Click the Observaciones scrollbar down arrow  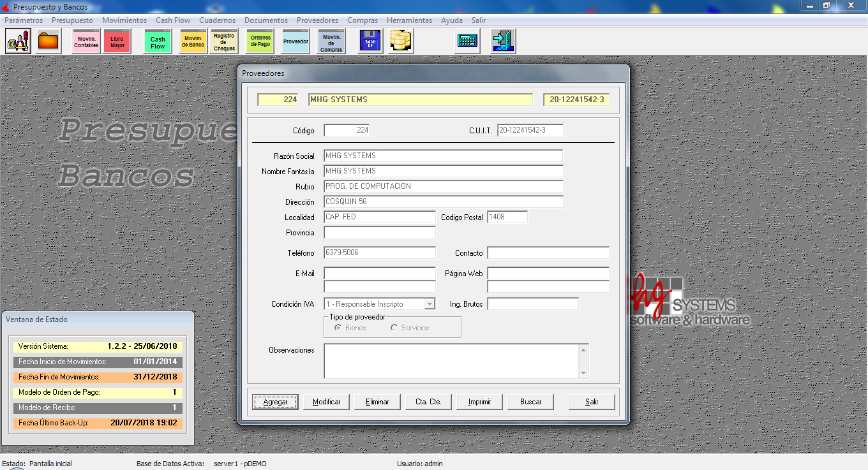(x=583, y=373)
